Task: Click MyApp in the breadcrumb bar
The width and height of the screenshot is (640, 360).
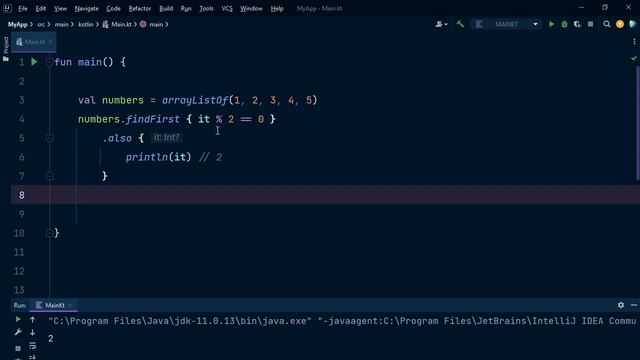Action: pos(18,24)
